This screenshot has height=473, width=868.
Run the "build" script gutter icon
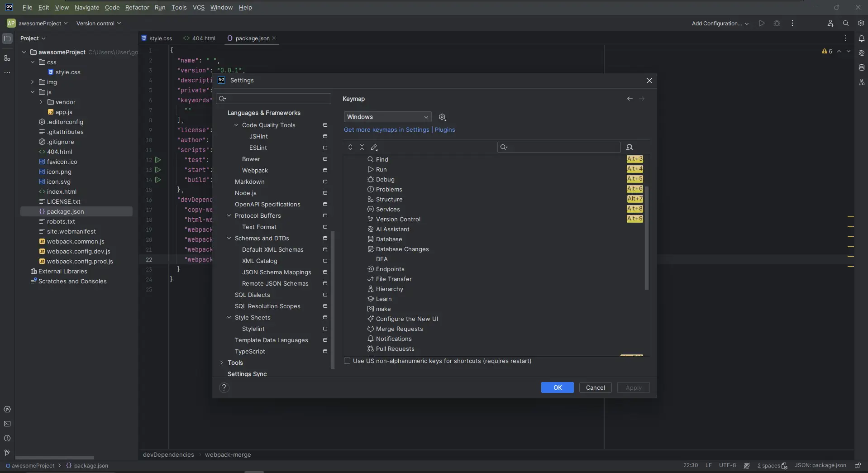click(158, 180)
